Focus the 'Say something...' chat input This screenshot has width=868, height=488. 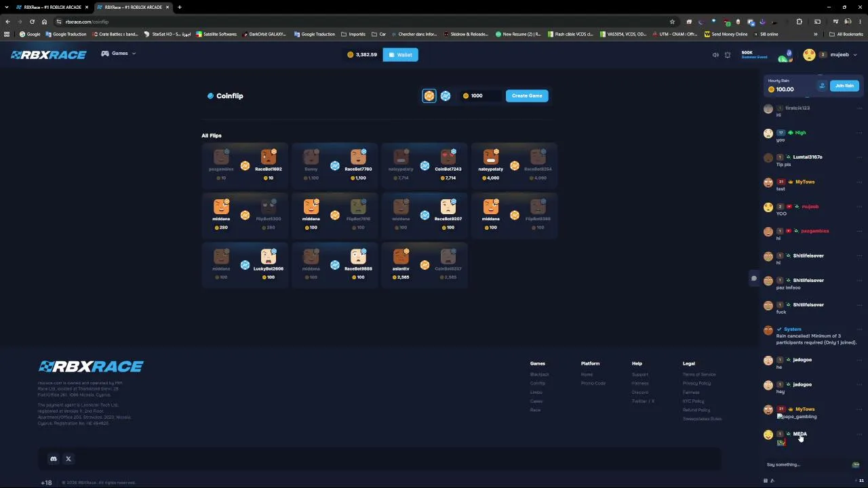click(807, 465)
